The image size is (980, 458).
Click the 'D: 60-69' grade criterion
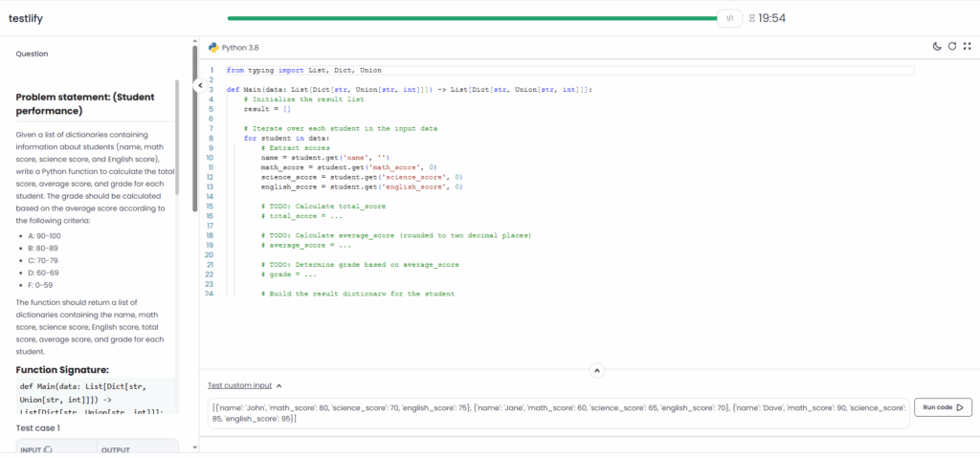pyautogui.click(x=42, y=273)
